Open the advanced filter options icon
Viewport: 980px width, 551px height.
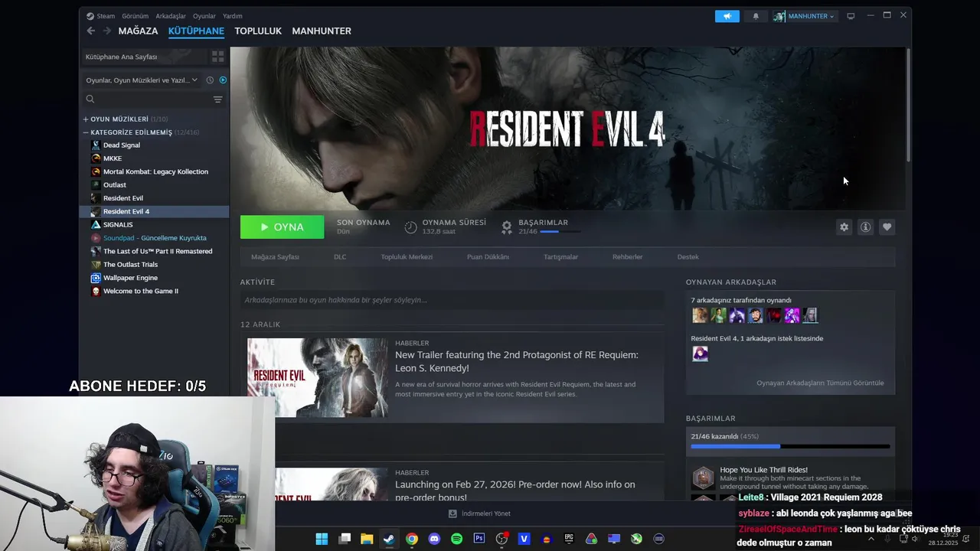pos(217,99)
